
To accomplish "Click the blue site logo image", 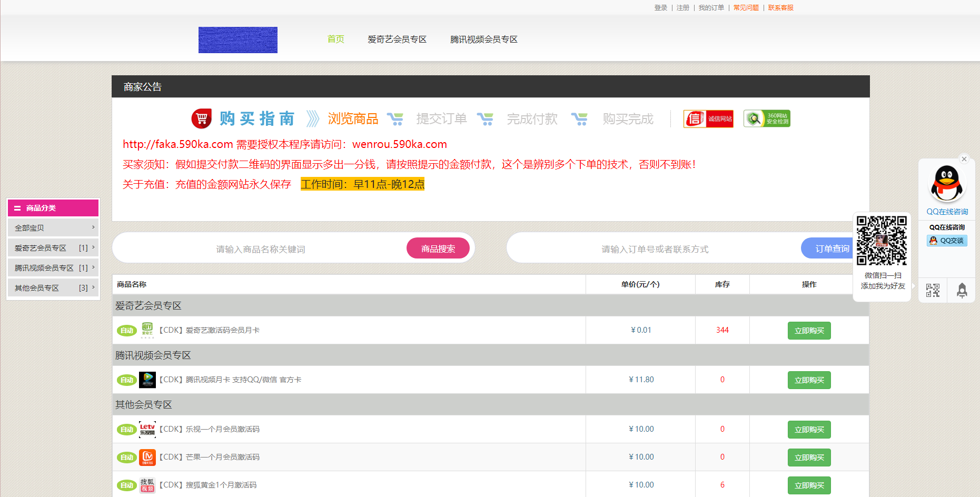I will pyautogui.click(x=238, y=40).
